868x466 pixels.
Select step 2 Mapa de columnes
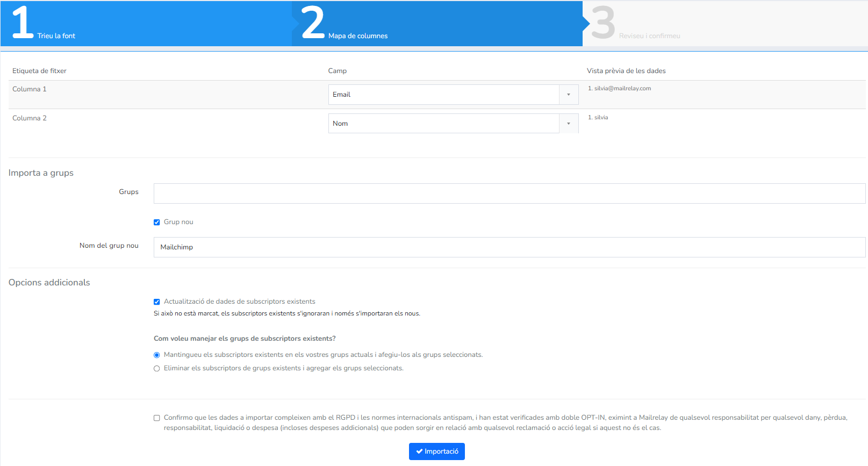point(437,24)
